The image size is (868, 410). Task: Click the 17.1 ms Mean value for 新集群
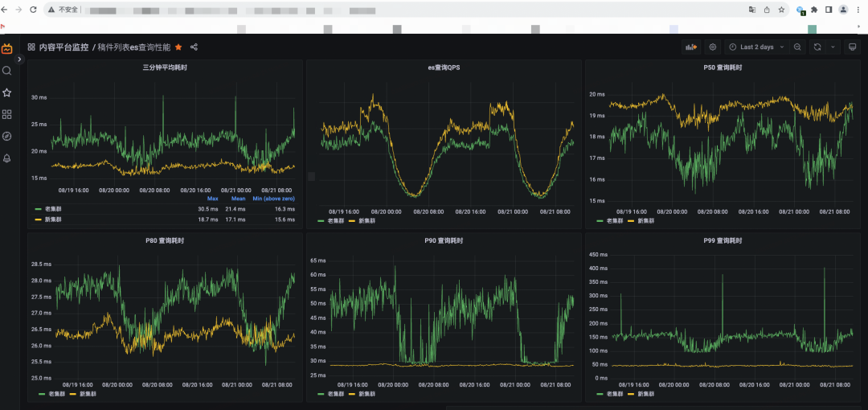(x=235, y=220)
